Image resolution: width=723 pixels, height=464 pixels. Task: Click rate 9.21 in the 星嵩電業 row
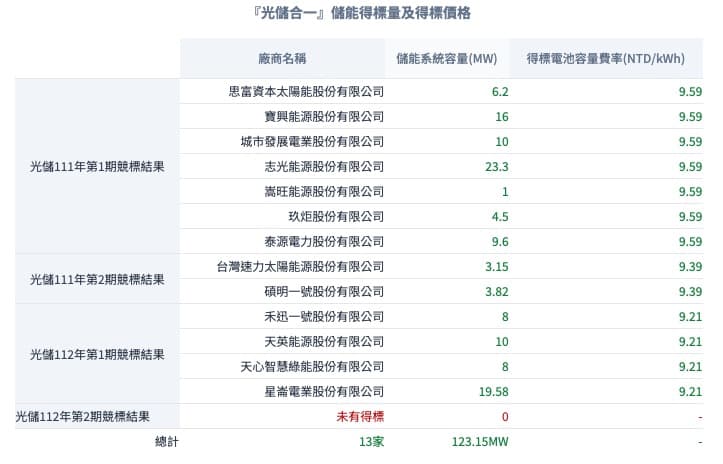690,392
